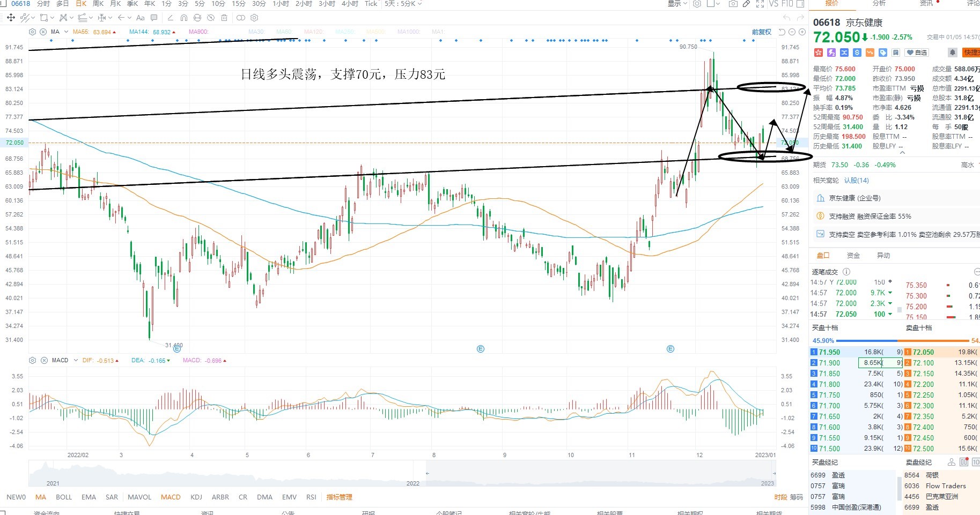Select the RSI indicator
980x515 pixels.
(311, 497)
